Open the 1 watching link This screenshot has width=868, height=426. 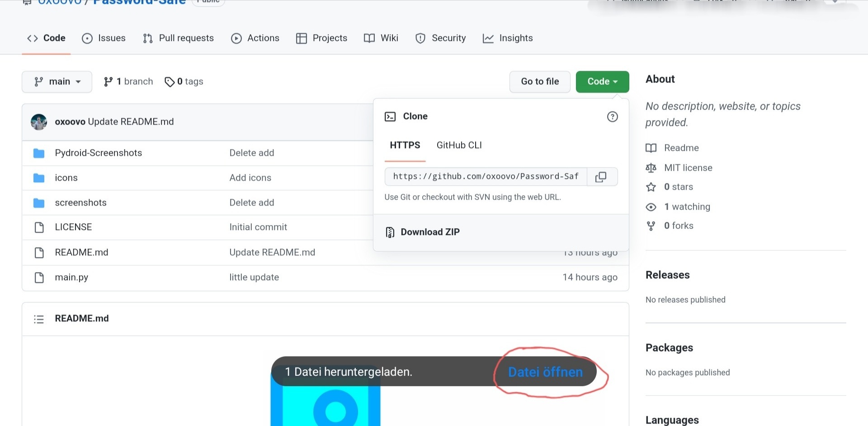pyautogui.click(x=687, y=207)
